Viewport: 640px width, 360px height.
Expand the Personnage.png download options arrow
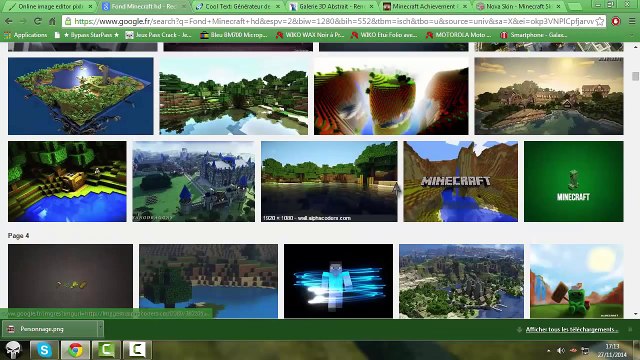[x=100, y=329]
